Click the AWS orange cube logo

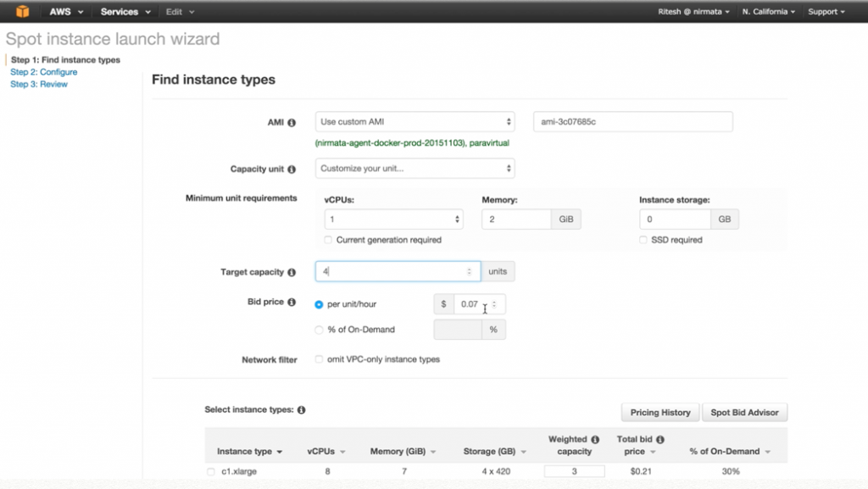[22, 11]
